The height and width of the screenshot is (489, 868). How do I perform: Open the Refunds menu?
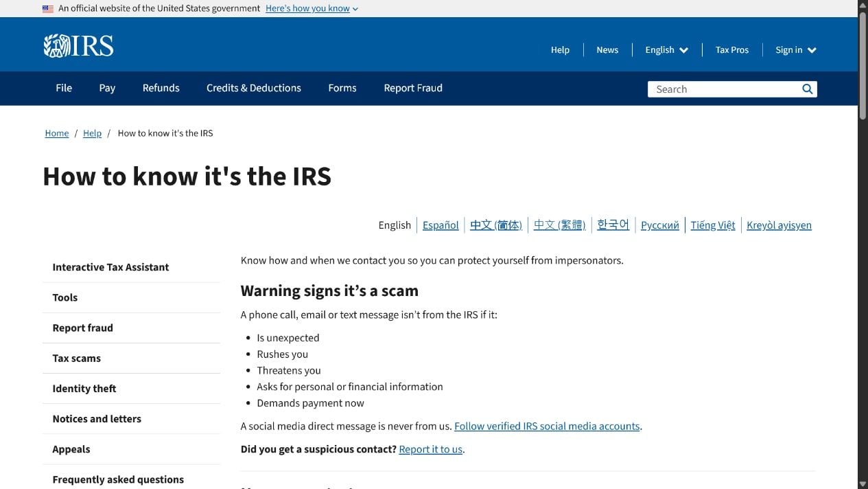click(x=161, y=88)
